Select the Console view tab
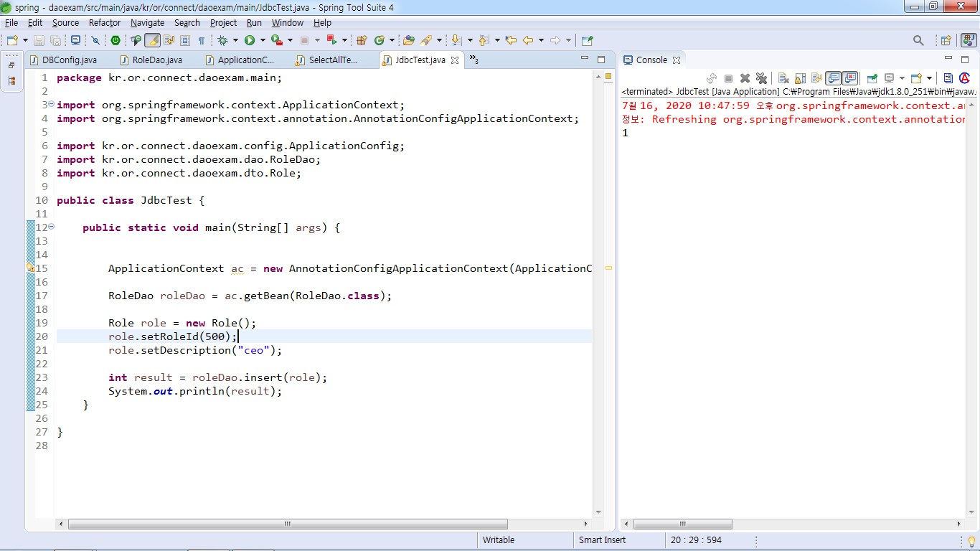980x551 pixels. coord(651,60)
